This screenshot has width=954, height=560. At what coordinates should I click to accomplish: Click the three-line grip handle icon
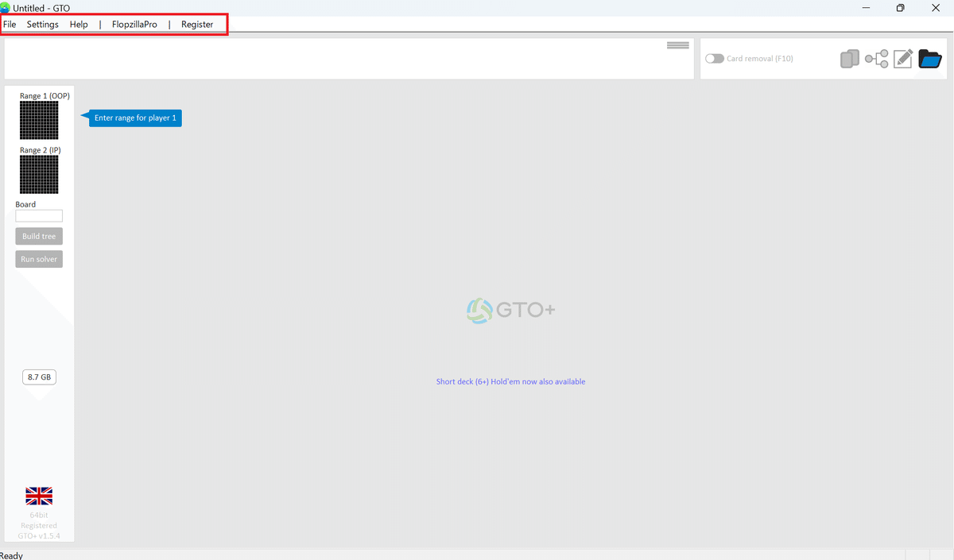coord(678,45)
